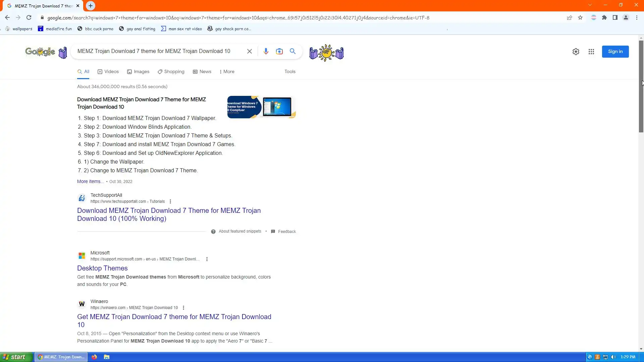Open Chrome extensions puzzle icon
Screen dimensions: 644x362
(x=604, y=18)
